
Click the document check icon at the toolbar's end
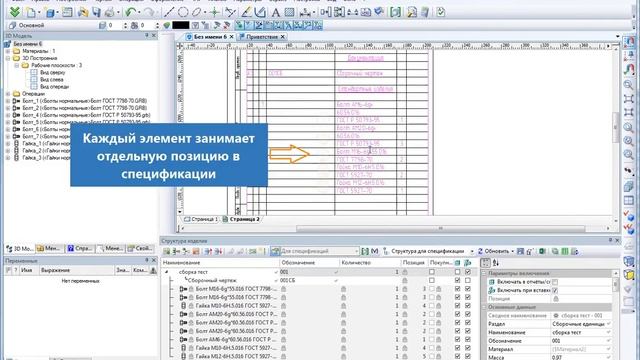440,13
